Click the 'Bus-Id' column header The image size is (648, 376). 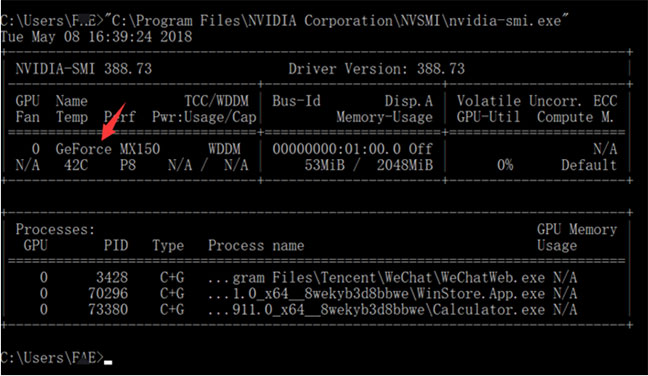tap(296, 101)
